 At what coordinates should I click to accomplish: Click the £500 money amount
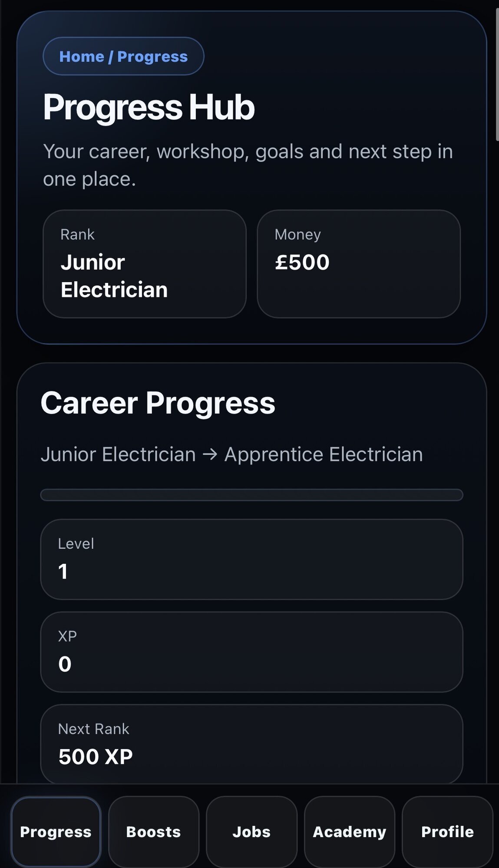pyautogui.click(x=302, y=263)
